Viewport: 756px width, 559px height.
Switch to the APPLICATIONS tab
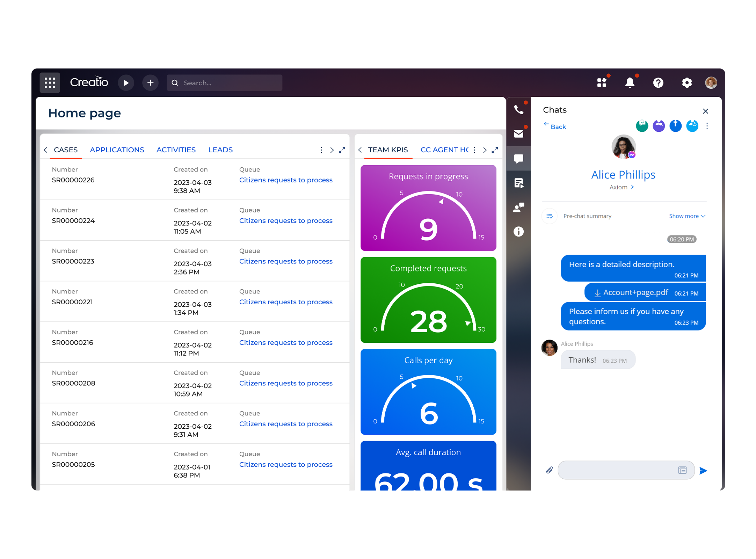click(117, 150)
